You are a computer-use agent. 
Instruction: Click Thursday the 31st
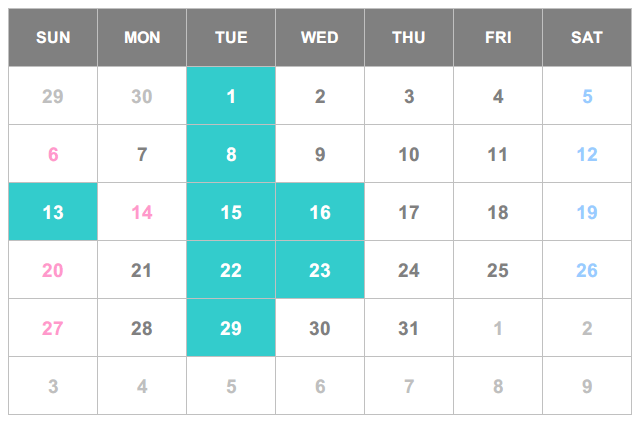pyautogui.click(x=409, y=327)
